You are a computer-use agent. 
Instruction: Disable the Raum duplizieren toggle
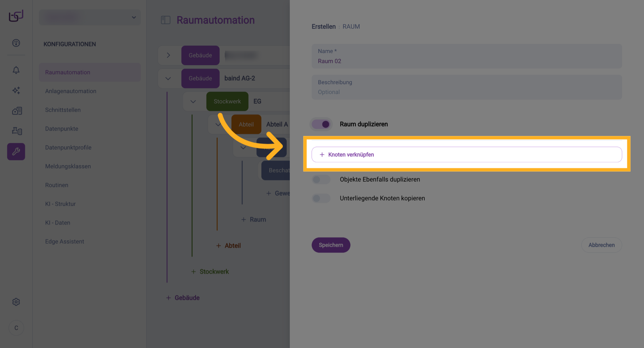click(x=321, y=124)
